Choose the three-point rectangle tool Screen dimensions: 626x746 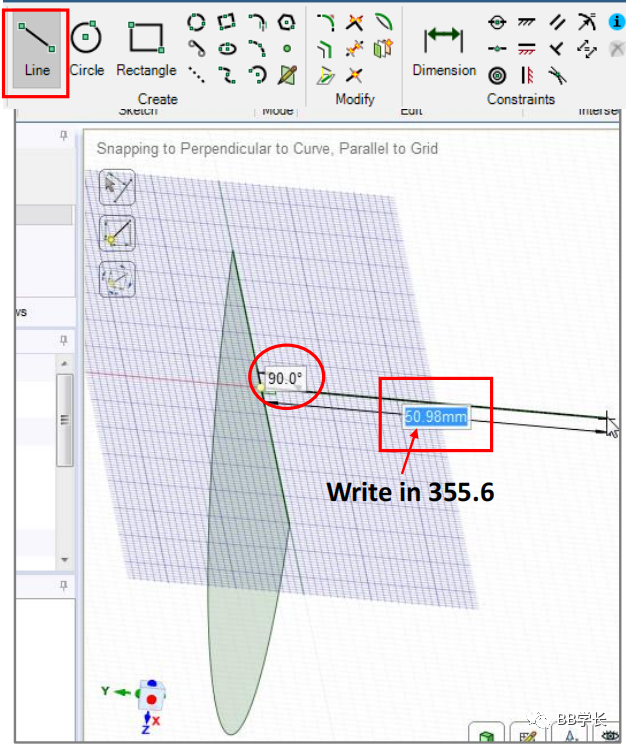pyautogui.click(x=226, y=22)
